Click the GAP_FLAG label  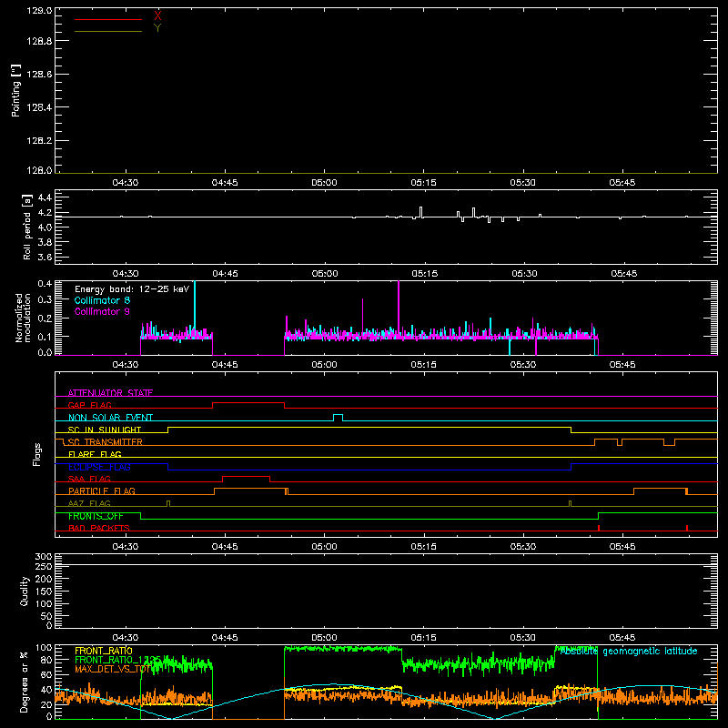pos(89,405)
